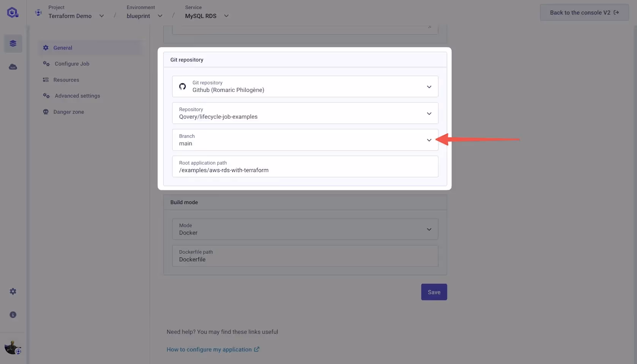This screenshot has height=364, width=637.
Task: Click the Save button
Action: coord(434,292)
